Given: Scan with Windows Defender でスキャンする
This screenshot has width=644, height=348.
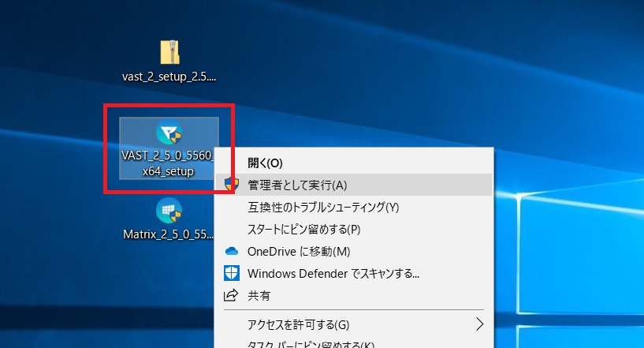Looking at the screenshot, I should 354,274.
